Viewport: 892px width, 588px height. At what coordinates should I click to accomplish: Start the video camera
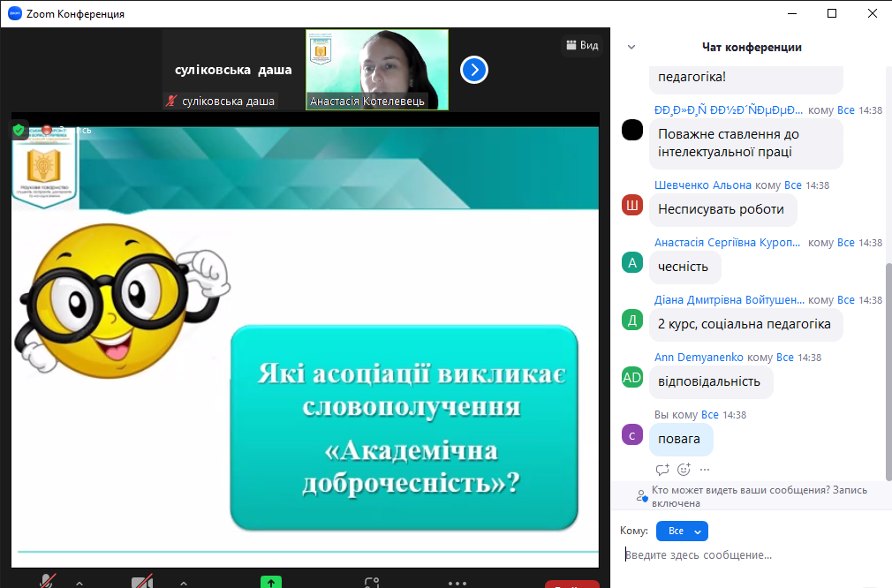pyautogui.click(x=141, y=583)
